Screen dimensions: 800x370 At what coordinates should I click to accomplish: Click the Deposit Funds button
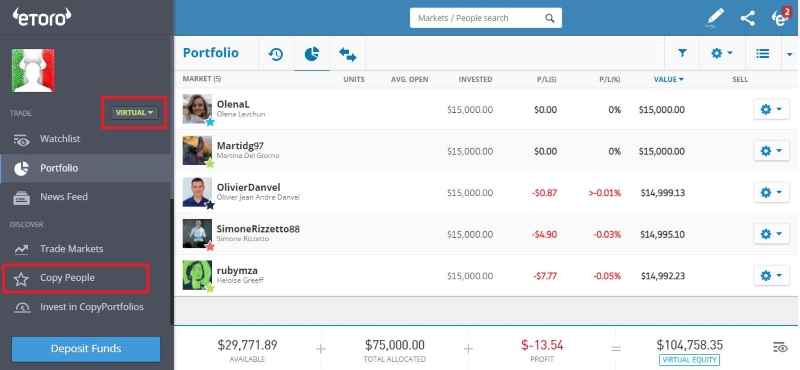[86, 349]
